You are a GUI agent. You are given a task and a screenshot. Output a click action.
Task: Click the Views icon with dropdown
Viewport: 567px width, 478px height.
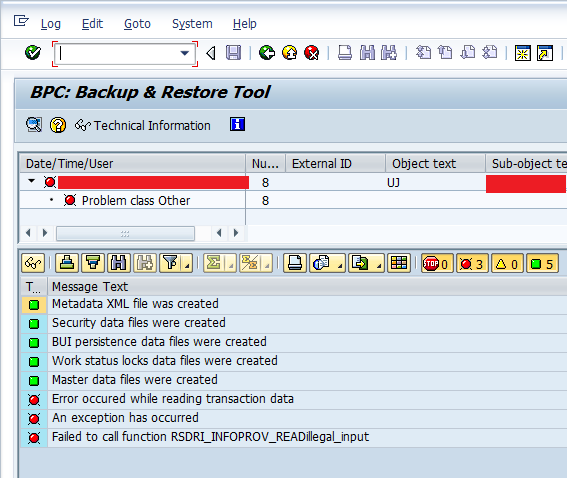click(x=327, y=263)
